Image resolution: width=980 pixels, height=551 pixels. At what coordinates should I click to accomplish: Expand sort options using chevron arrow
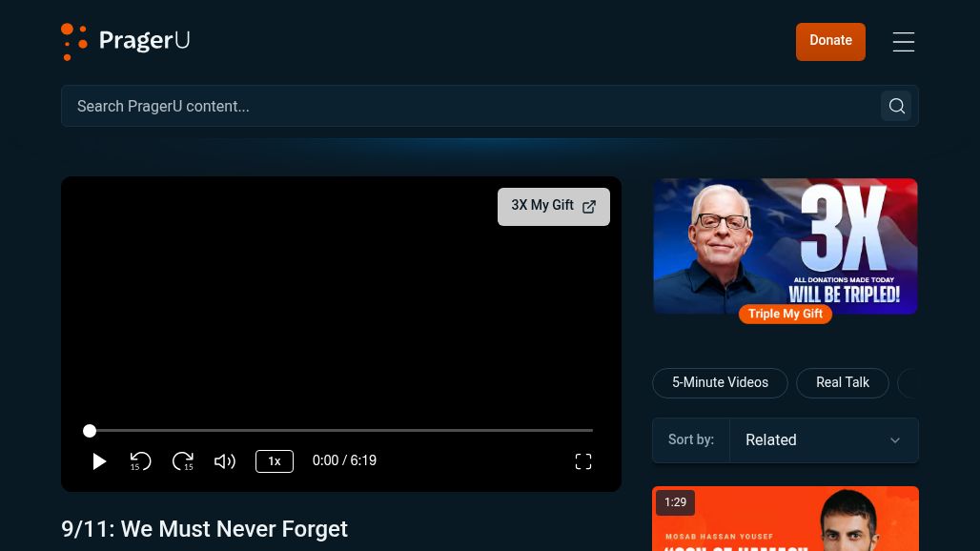point(894,440)
